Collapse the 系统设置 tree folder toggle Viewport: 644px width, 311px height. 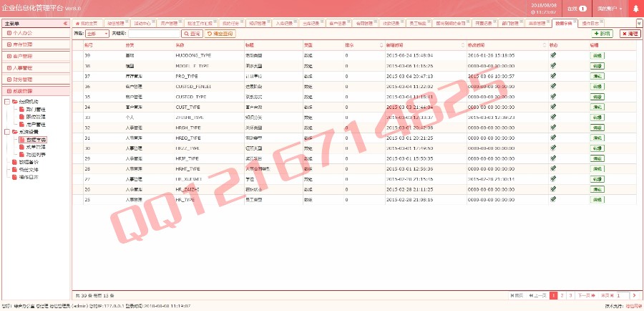click(x=7, y=132)
